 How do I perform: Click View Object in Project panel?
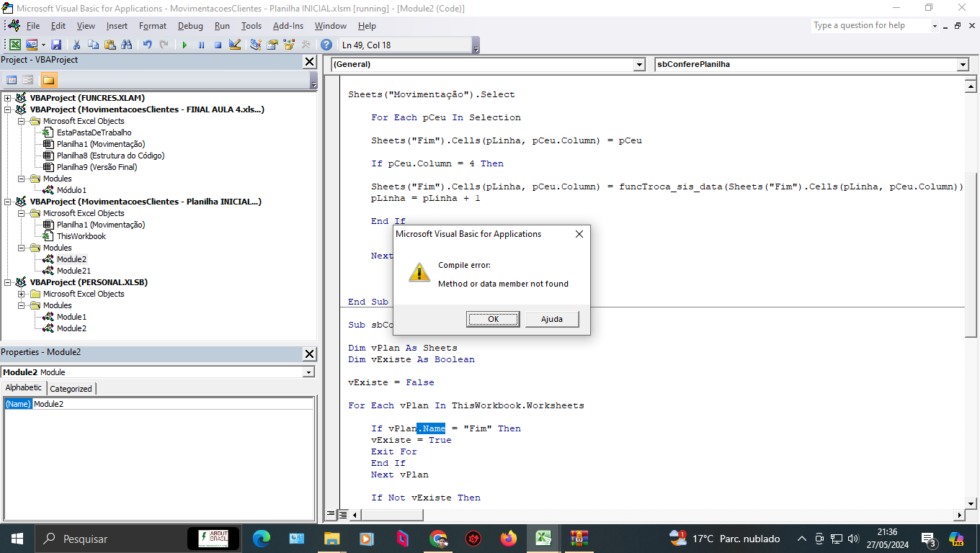coord(28,80)
